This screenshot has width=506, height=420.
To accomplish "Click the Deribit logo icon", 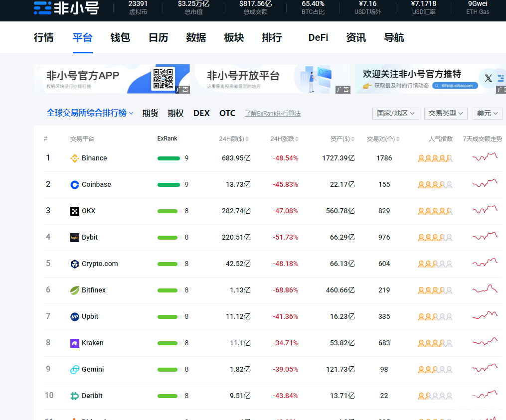I will (x=75, y=396).
